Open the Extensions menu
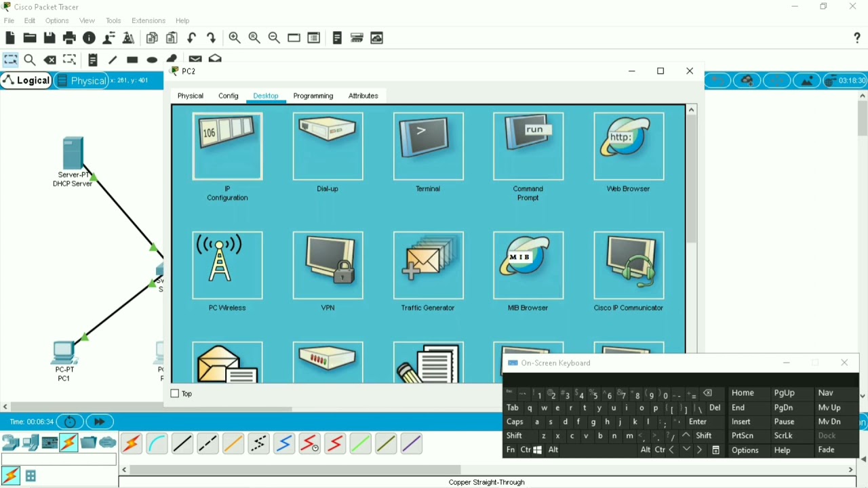 pos(149,21)
